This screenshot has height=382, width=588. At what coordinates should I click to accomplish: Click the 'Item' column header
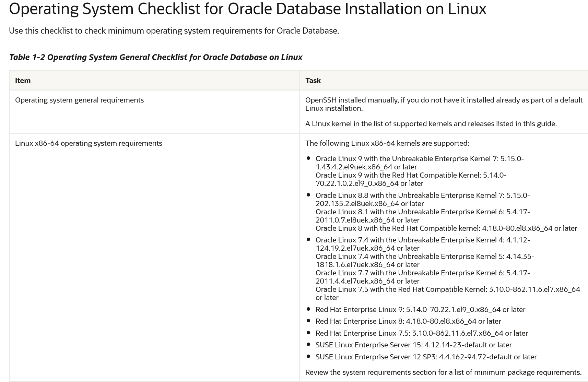tap(23, 81)
